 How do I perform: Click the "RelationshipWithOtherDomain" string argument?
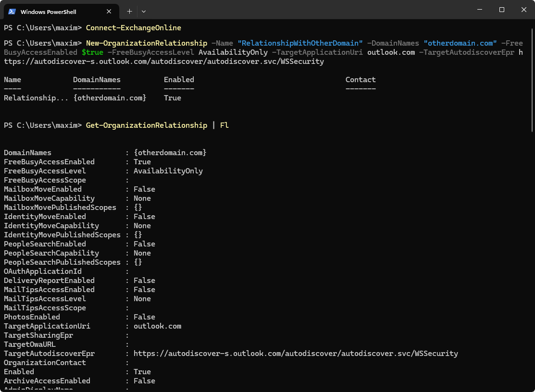[300, 43]
